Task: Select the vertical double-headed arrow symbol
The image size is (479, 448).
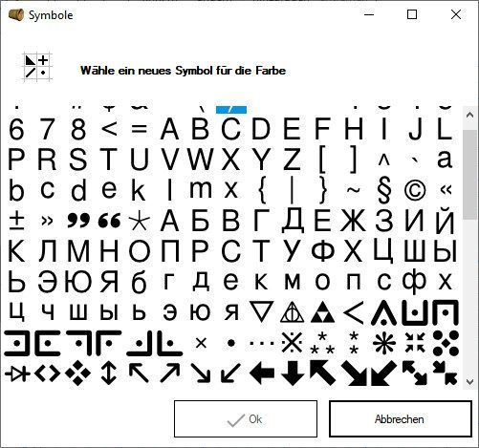Action: click(x=108, y=373)
